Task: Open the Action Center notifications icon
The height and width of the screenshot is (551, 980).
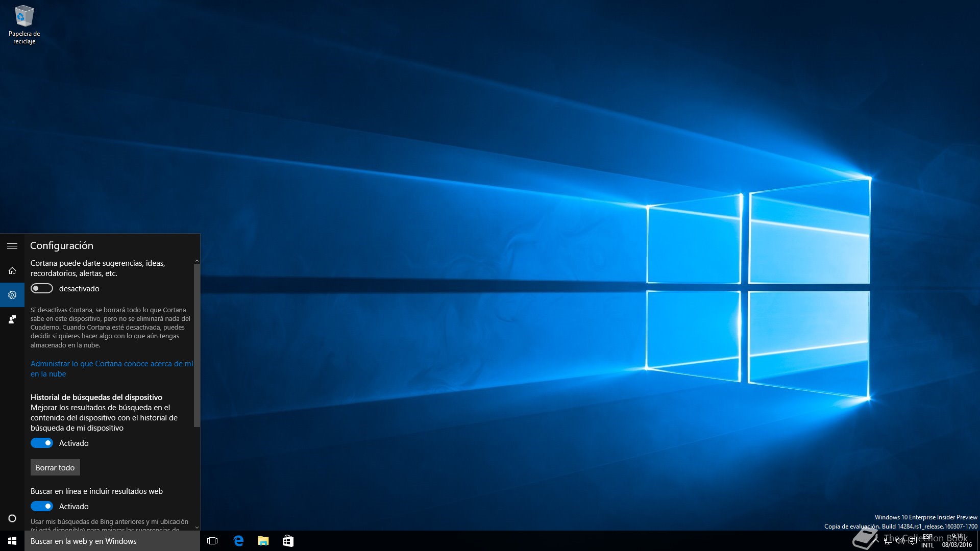Action: [x=913, y=541]
